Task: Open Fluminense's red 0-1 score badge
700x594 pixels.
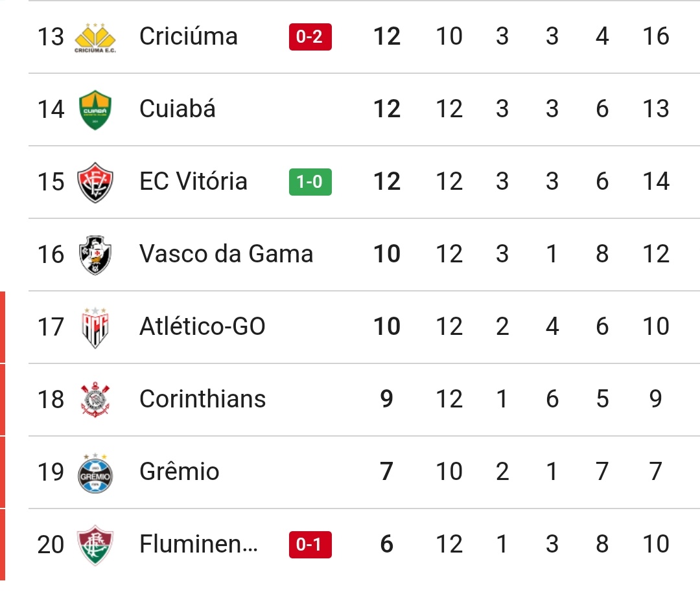Action: [310, 545]
